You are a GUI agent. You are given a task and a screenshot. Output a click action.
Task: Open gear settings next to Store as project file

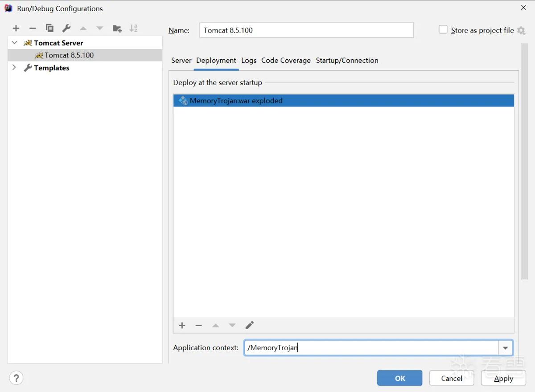click(x=521, y=30)
